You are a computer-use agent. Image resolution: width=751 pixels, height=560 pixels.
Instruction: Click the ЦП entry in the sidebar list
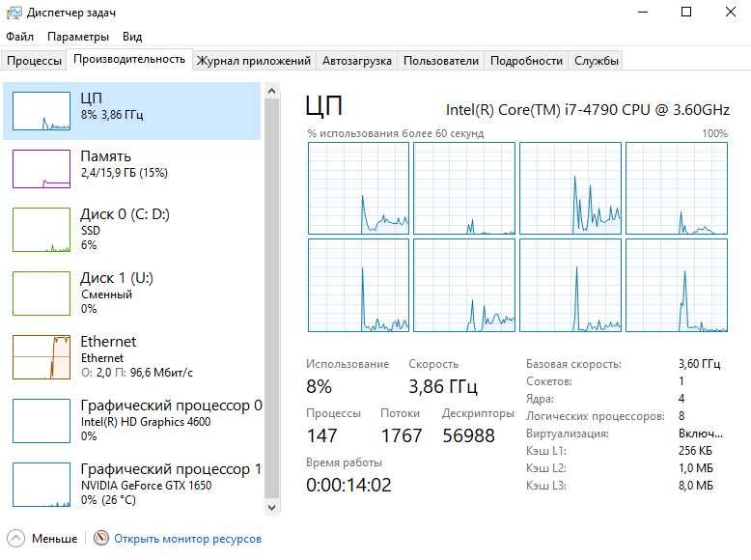pyautogui.click(x=131, y=111)
